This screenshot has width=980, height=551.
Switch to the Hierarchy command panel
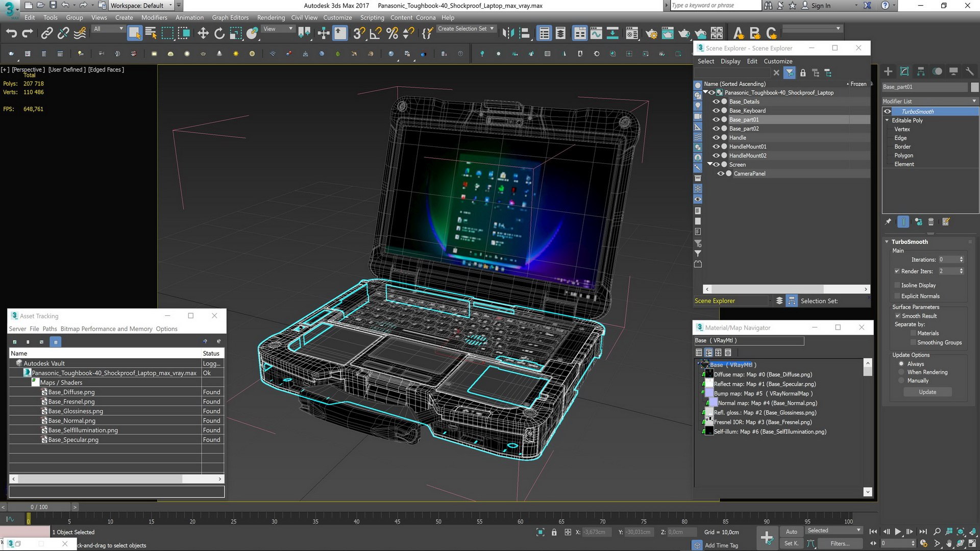[x=921, y=71]
